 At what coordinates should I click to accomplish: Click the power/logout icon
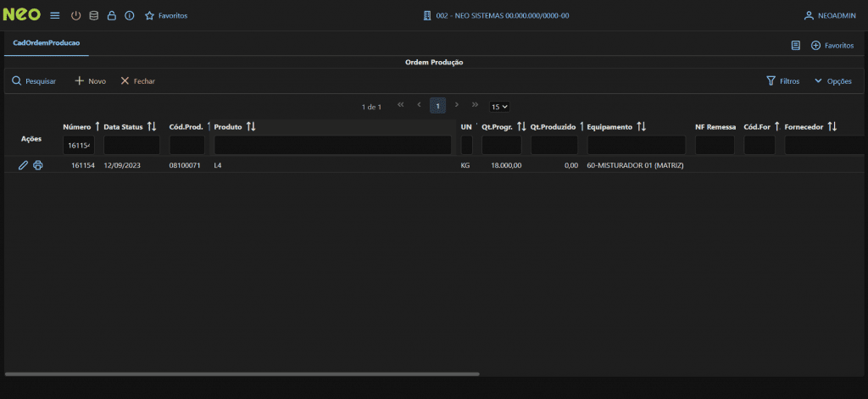pyautogui.click(x=75, y=15)
